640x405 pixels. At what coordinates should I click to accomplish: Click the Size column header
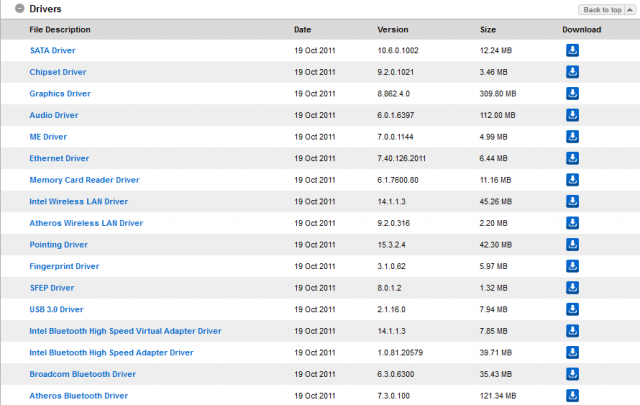point(488,29)
